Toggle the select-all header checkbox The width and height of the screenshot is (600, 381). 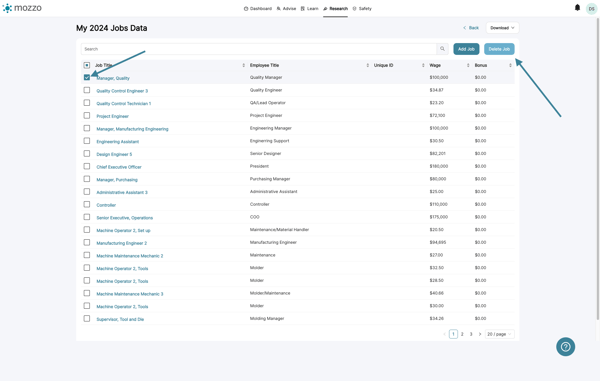point(87,65)
